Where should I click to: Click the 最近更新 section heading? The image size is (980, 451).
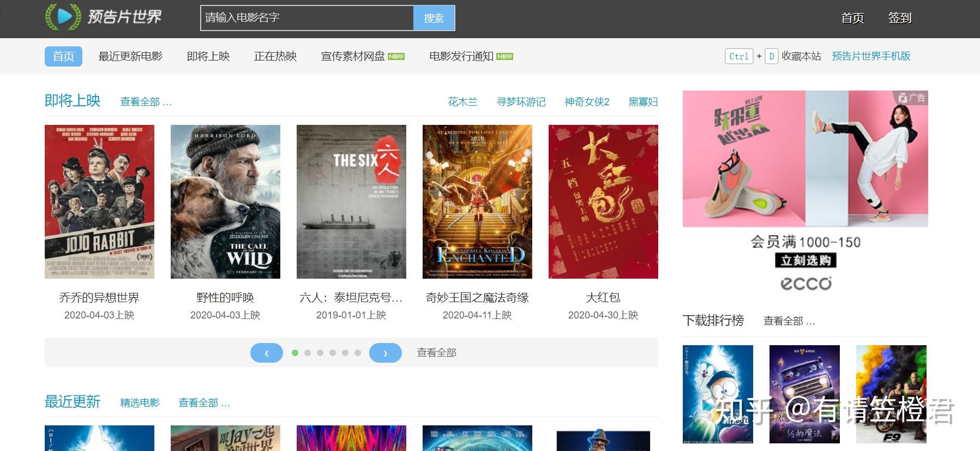click(x=73, y=402)
